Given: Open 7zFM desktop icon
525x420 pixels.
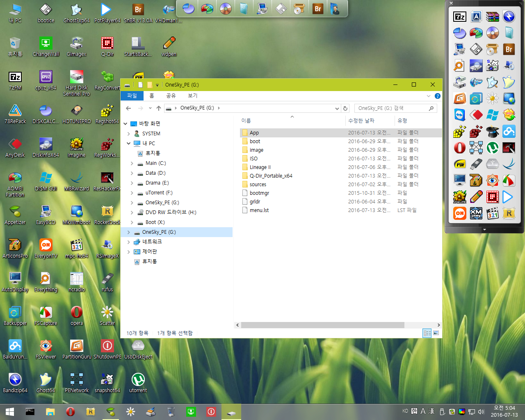Looking at the screenshot, I should tap(15, 80).
